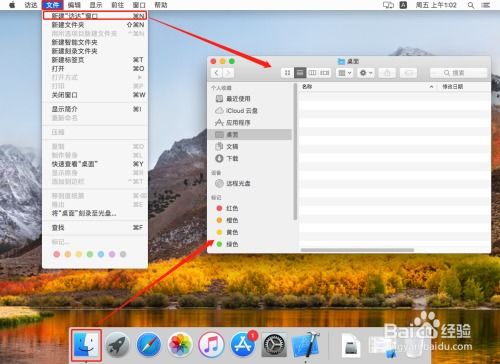Toggle sort order arrow in name column
The image size is (500, 364).
pos(431,87)
